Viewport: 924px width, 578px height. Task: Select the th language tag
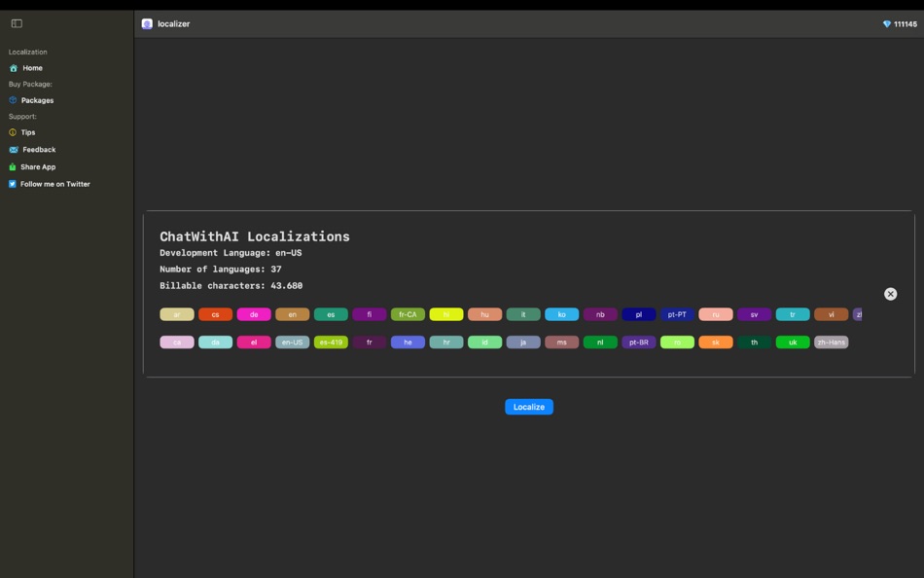coord(755,343)
